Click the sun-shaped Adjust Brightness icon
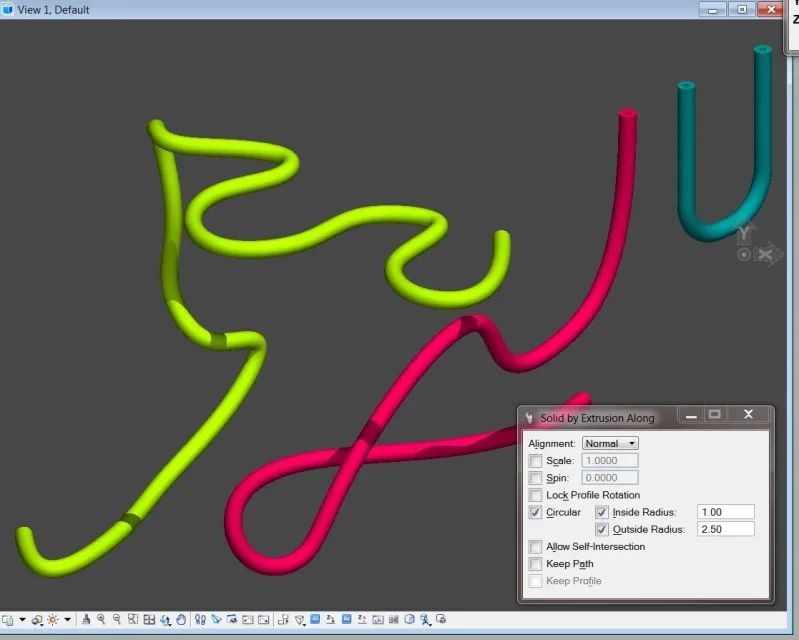 [52, 620]
